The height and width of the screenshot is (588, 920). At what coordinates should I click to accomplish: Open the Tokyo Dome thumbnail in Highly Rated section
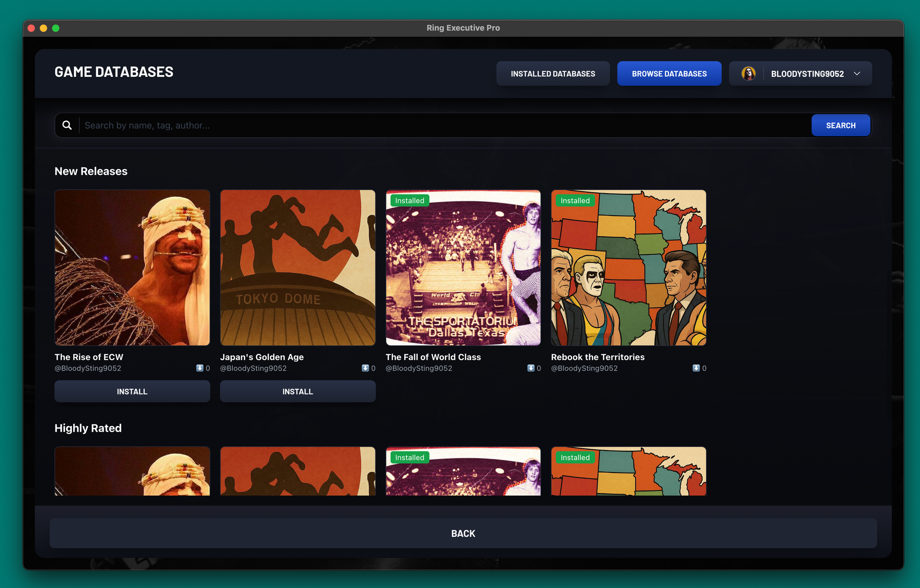tap(298, 471)
